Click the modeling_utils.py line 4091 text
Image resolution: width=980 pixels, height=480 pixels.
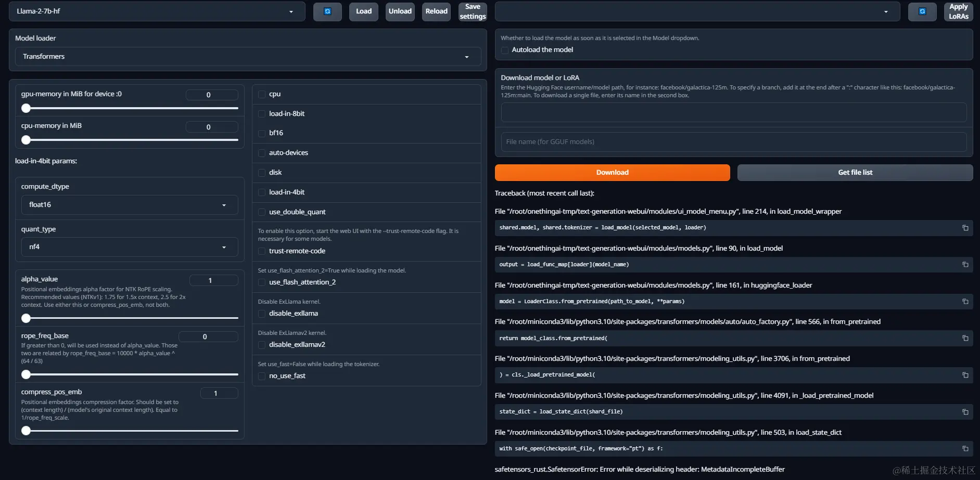(684, 396)
